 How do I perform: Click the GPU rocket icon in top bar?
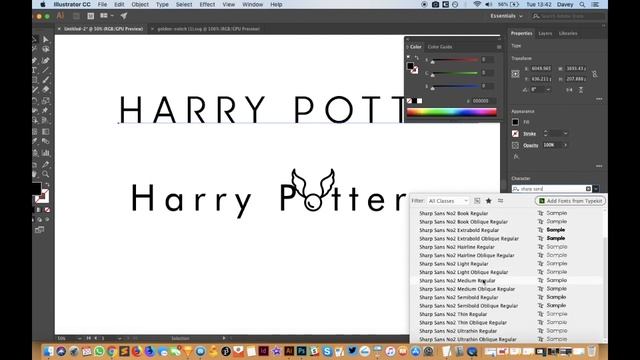point(124,16)
